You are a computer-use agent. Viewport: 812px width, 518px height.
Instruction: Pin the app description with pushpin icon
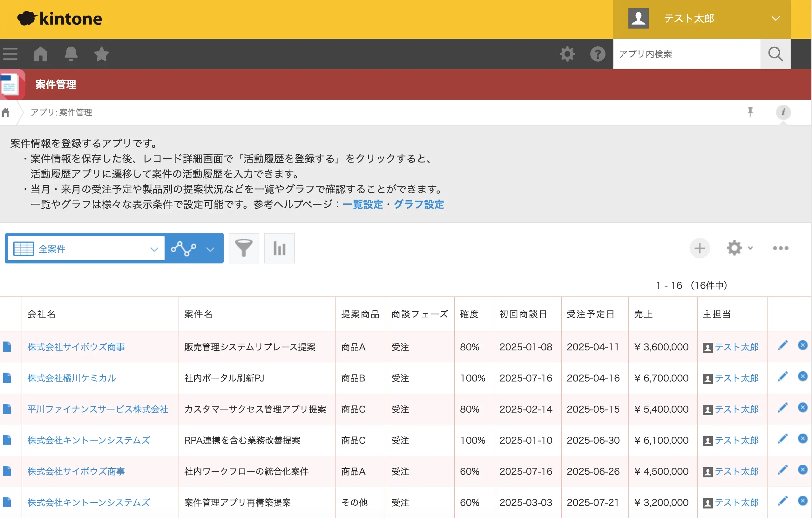(750, 112)
